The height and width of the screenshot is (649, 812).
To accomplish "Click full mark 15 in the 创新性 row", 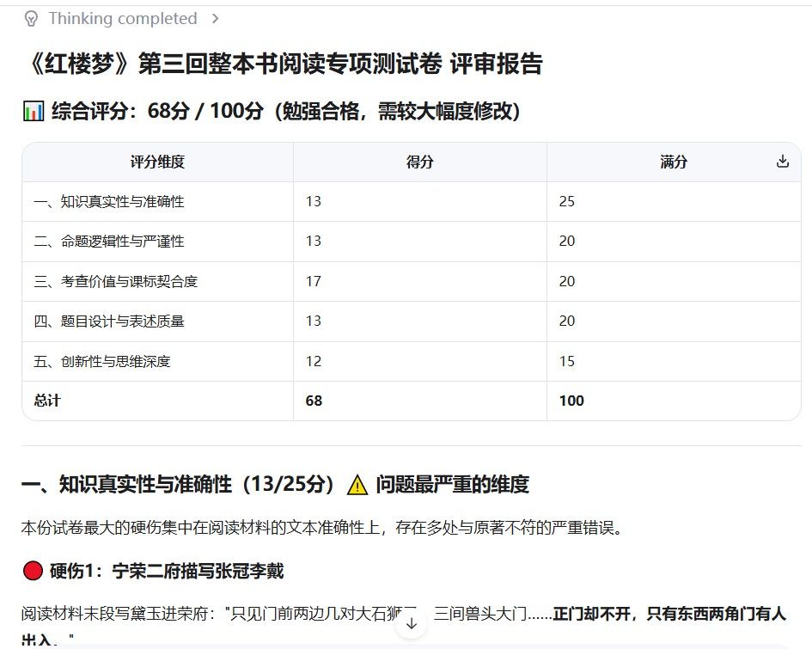I will [x=567, y=361].
